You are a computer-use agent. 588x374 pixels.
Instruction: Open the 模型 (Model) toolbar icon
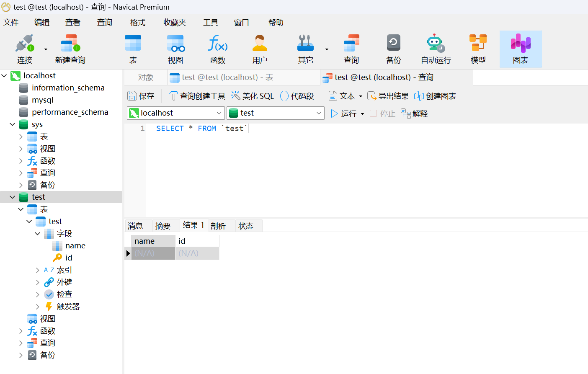click(478, 49)
